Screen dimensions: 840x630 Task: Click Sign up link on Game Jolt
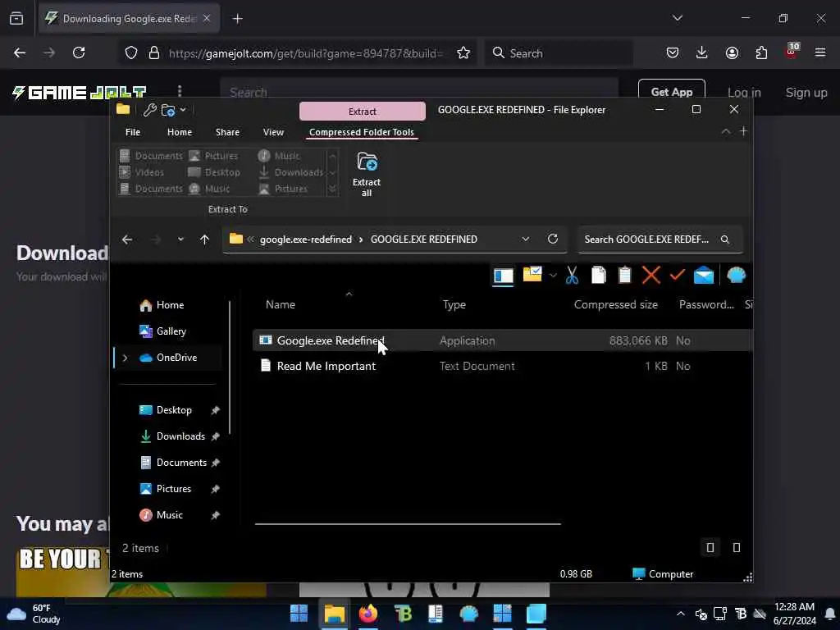coord(806,93)
